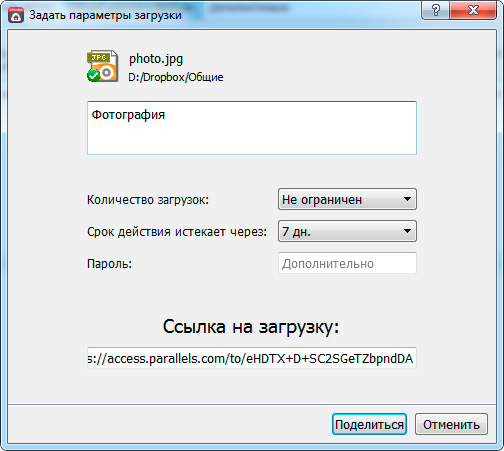The height and width of the screenshot is (451, 504).
Task: Click the arrow on the 7 дн. combo box
Action: tap(407, 231)
